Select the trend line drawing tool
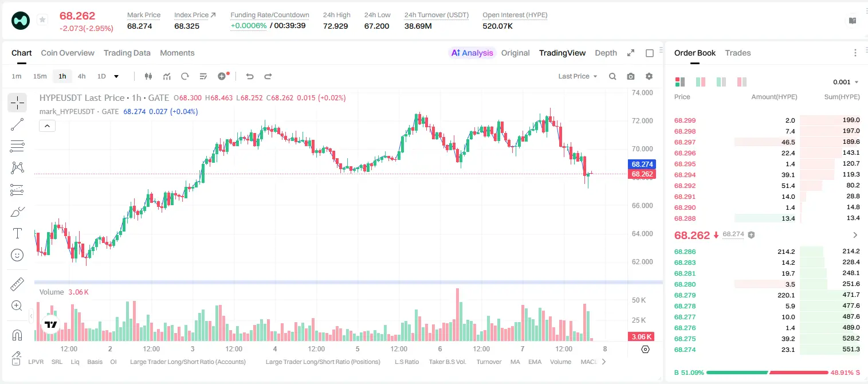The image size is (868, 384). click(x=17, y=124)
